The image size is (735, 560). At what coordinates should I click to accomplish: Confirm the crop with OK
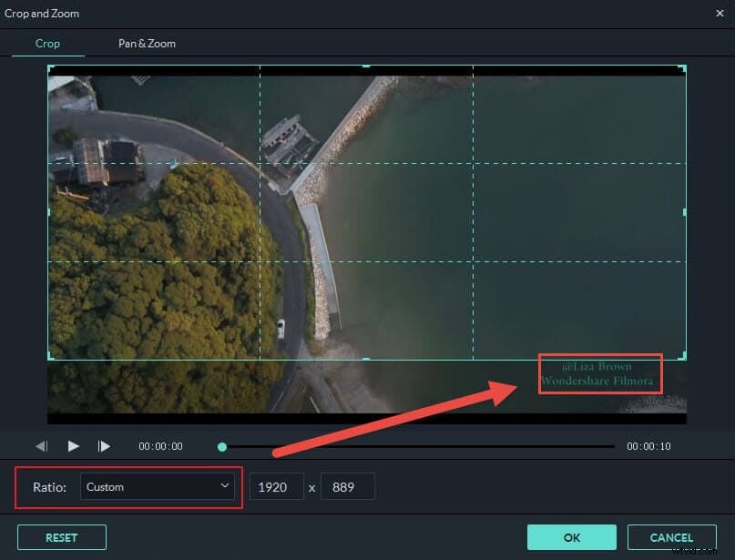coord(571,537)
